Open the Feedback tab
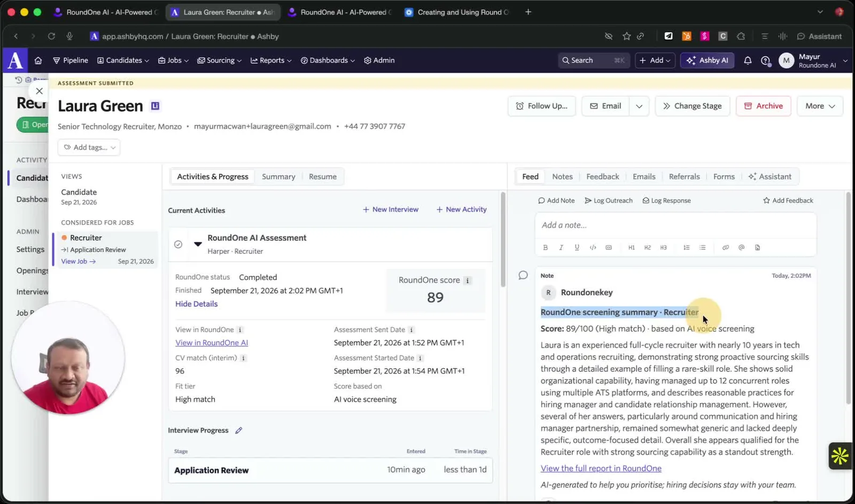Image resolution: width=855 pixels, height=504 pixels. pos(603,176)
